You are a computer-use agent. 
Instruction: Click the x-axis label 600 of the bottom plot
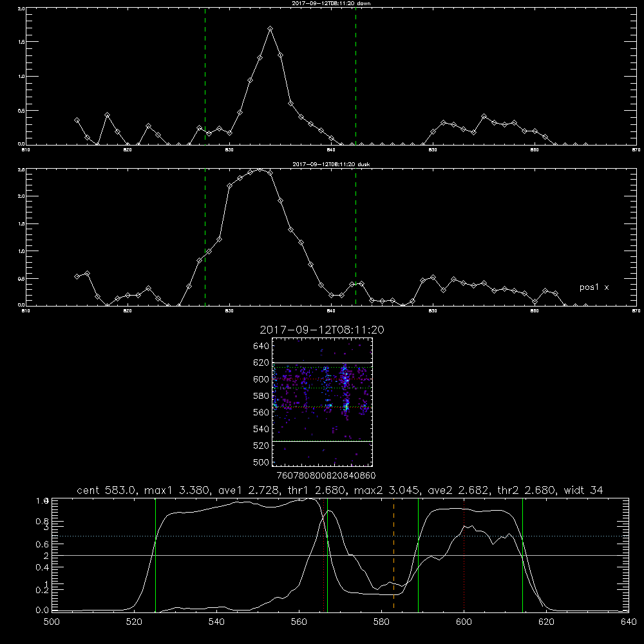pos(464,622)
